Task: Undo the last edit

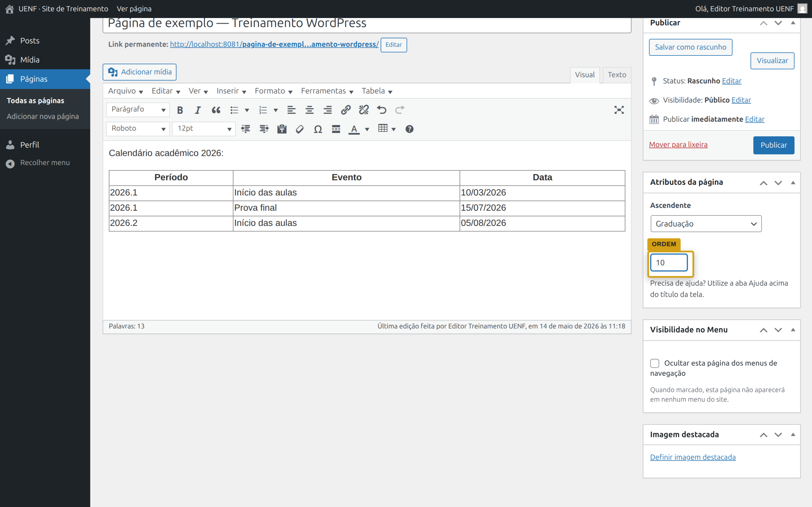Action: coord(382,110)
